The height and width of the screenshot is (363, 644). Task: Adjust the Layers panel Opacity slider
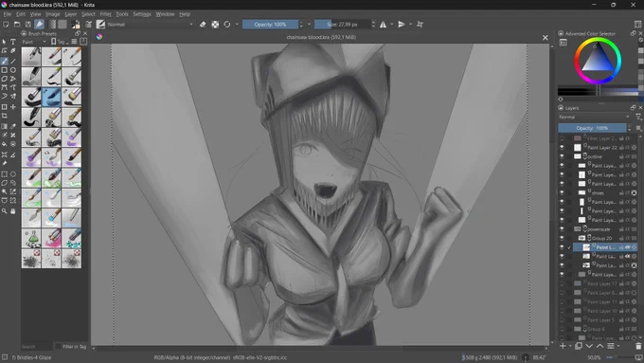click(x=592, y=128)
